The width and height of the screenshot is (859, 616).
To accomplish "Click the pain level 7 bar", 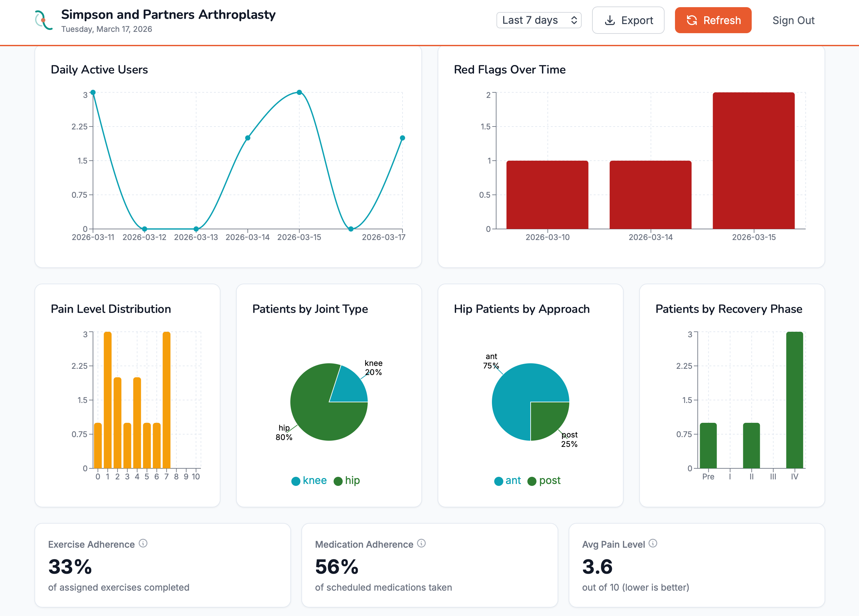I will 166,400.
